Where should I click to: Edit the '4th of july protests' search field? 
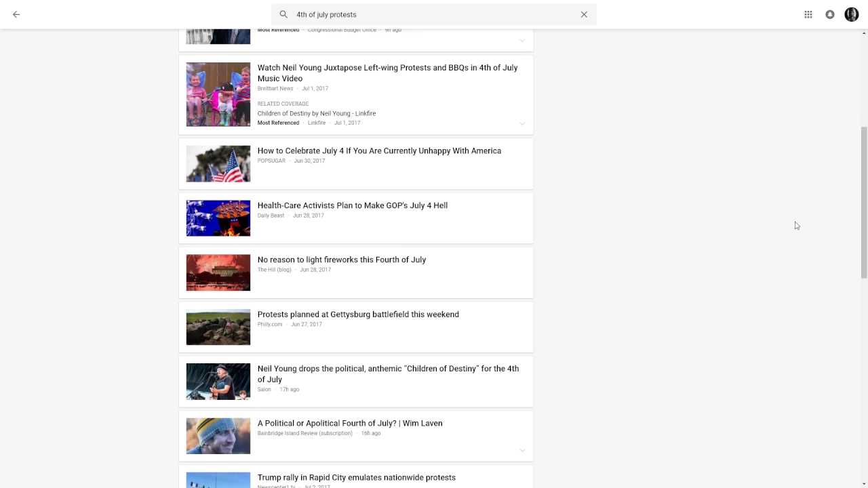pyautogui.click(x=434, y=14)
